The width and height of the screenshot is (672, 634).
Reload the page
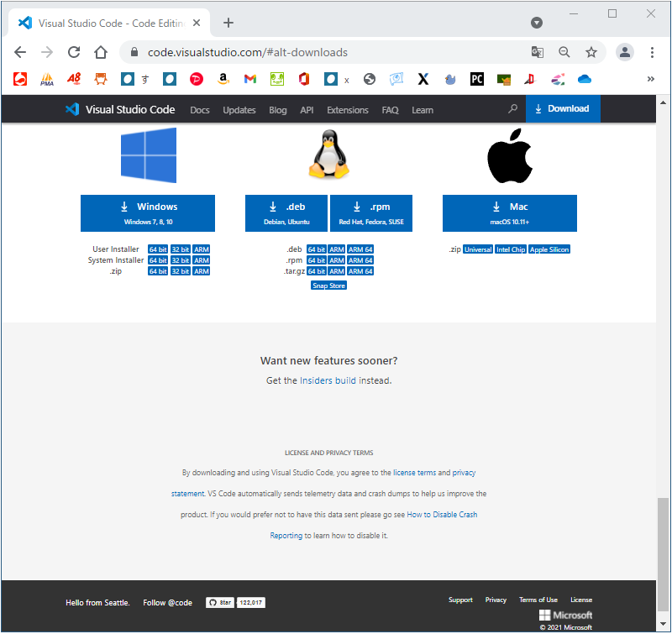click(74, 52)
